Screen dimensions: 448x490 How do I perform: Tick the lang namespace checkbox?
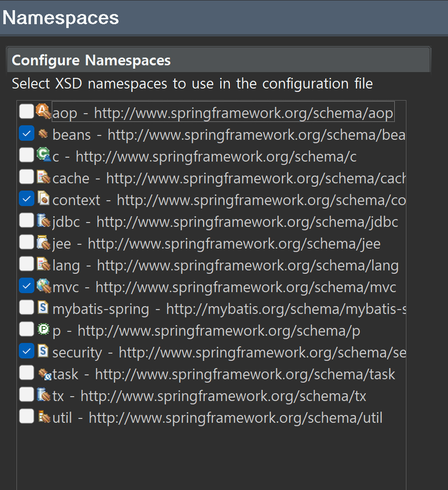27,264
